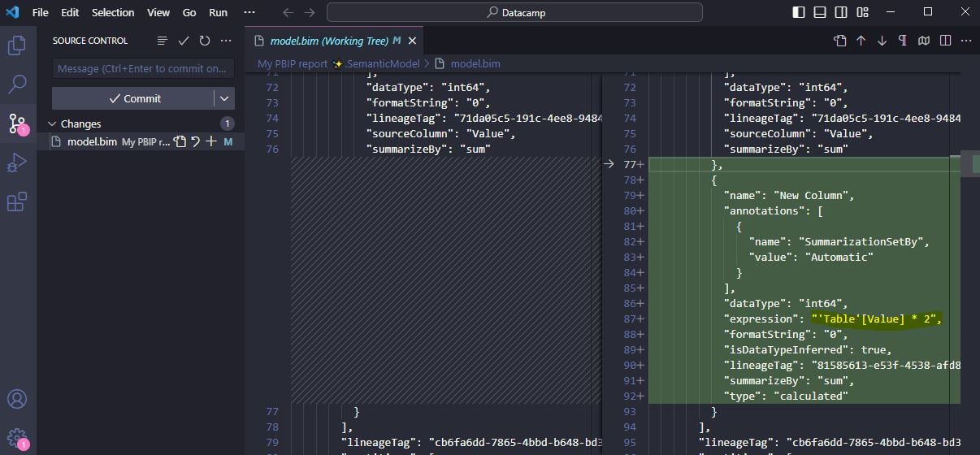Open VS Code application logo menu

coord(11,12)
